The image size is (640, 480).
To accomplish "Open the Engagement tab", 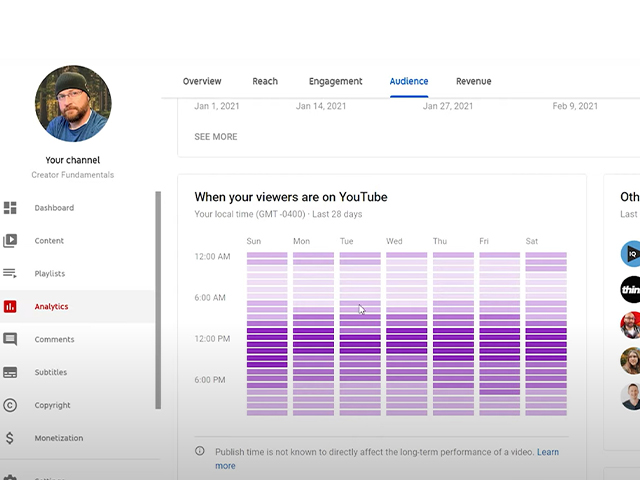I will pos(336,82).
